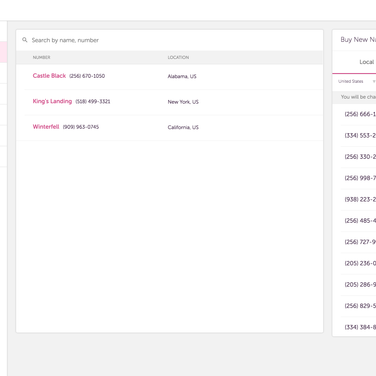Click the California, US location cell
The height and width of the screenshot is (376, 376).
(x=183, y=127)
